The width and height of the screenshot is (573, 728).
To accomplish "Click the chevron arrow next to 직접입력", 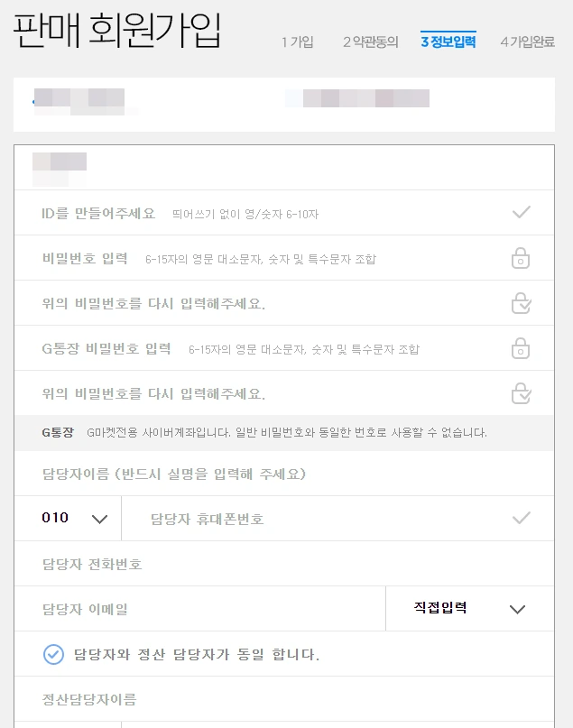I will (517, 609).
